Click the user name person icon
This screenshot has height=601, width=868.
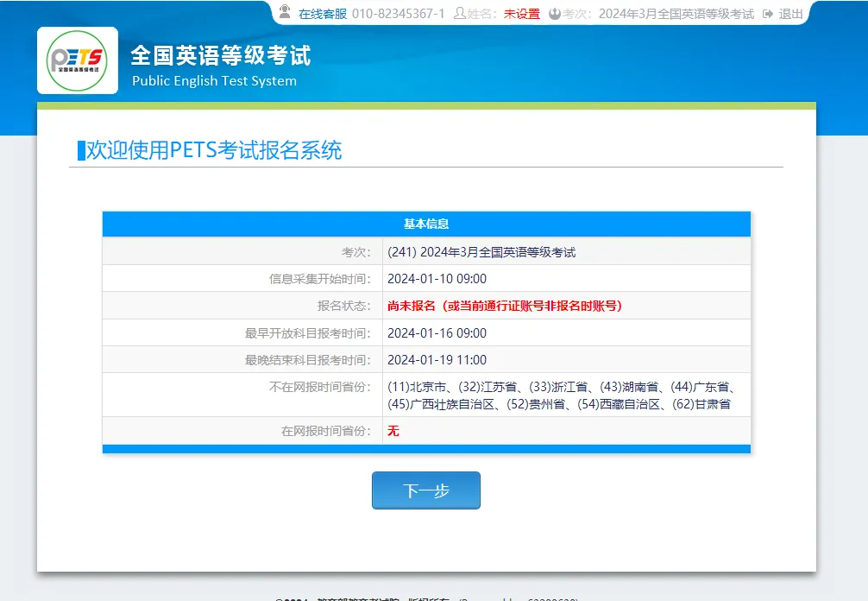(460, 13)
